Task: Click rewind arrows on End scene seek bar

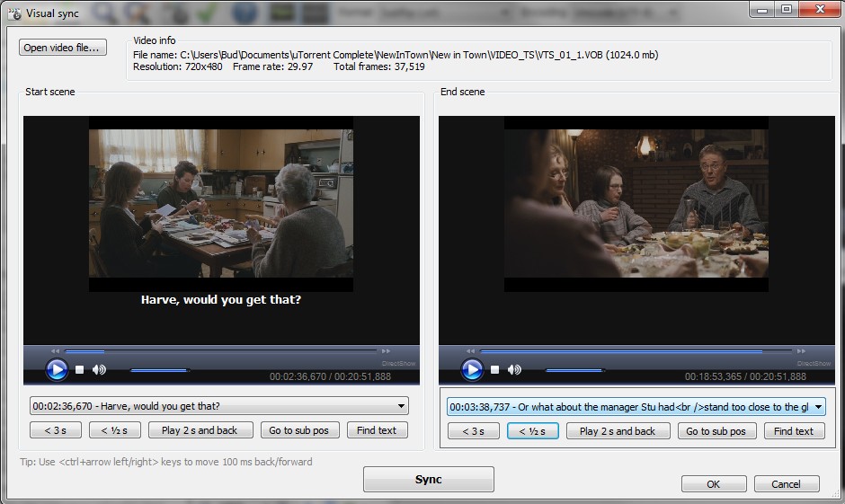Action: 470,351
